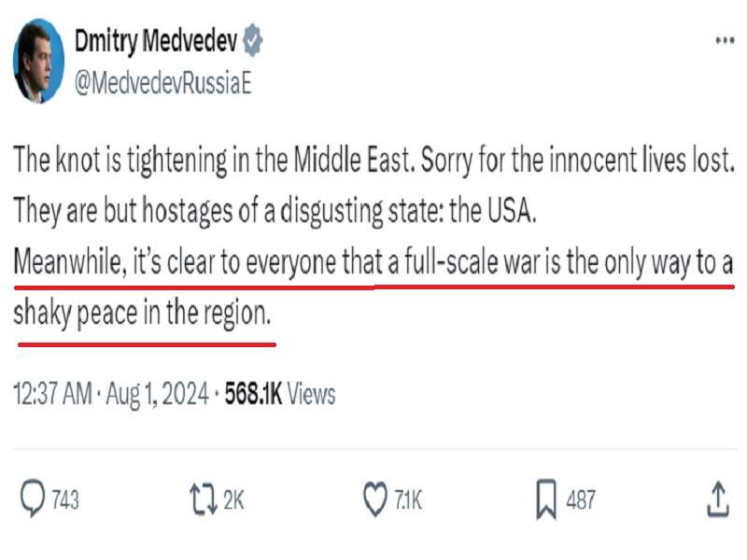
Task: Click the 7.1K likes count
Action: pos(407,500)
